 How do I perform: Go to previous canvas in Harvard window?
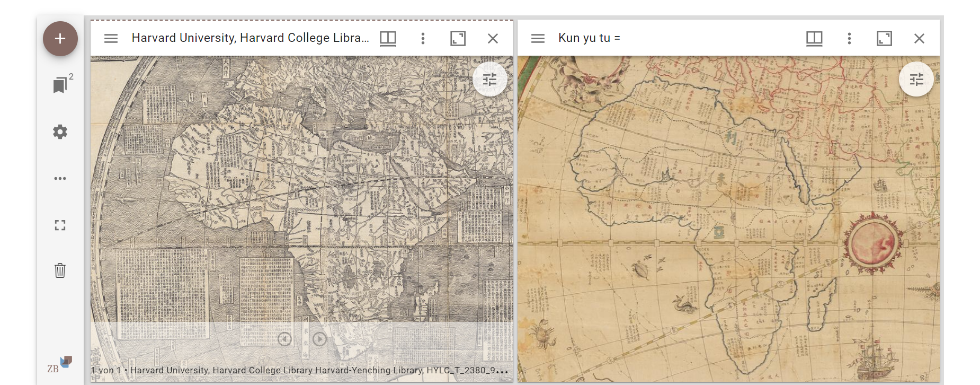pyautogui.click(x=285, y=339)
